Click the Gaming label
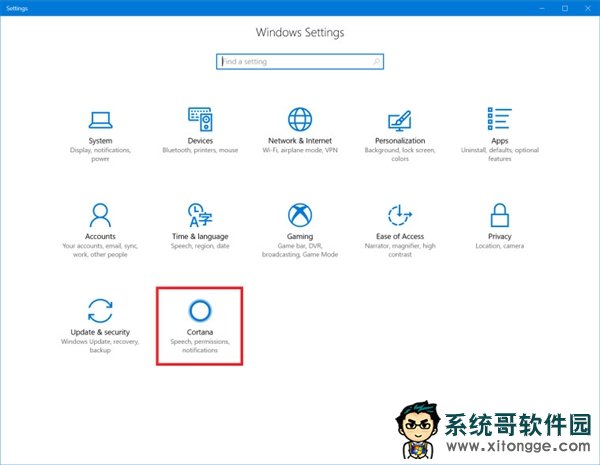The width and height of the screenshot is (600, 465). (300, 237)
